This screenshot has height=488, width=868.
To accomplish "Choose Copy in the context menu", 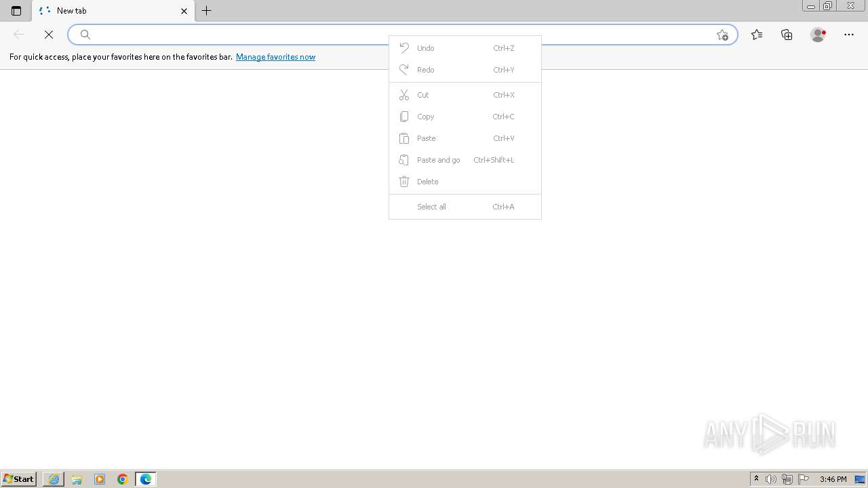I will pos(465,117).
